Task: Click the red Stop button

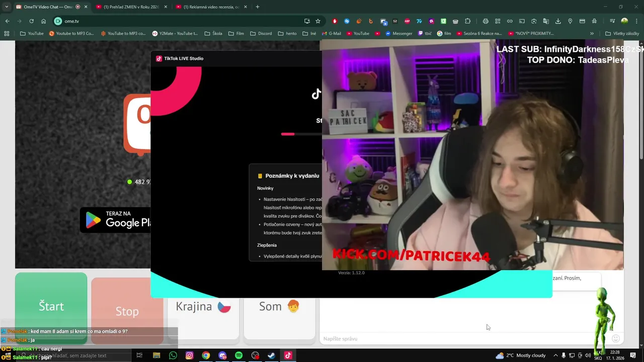Action: tap(127, 311)
